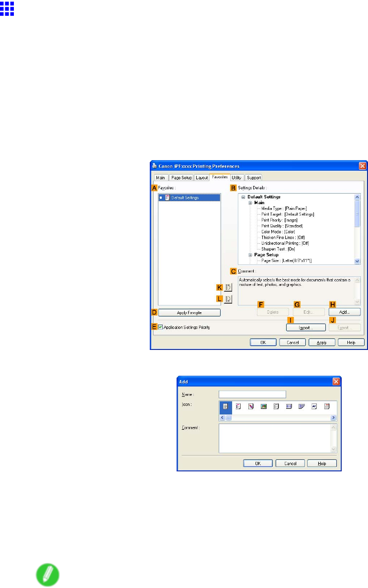Click OK in the Printing Preferences dialog
Screen dimensions: 368x588
264,342
